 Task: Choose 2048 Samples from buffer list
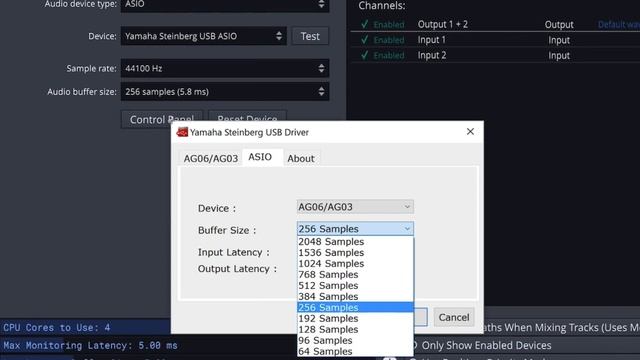(355, 242)
